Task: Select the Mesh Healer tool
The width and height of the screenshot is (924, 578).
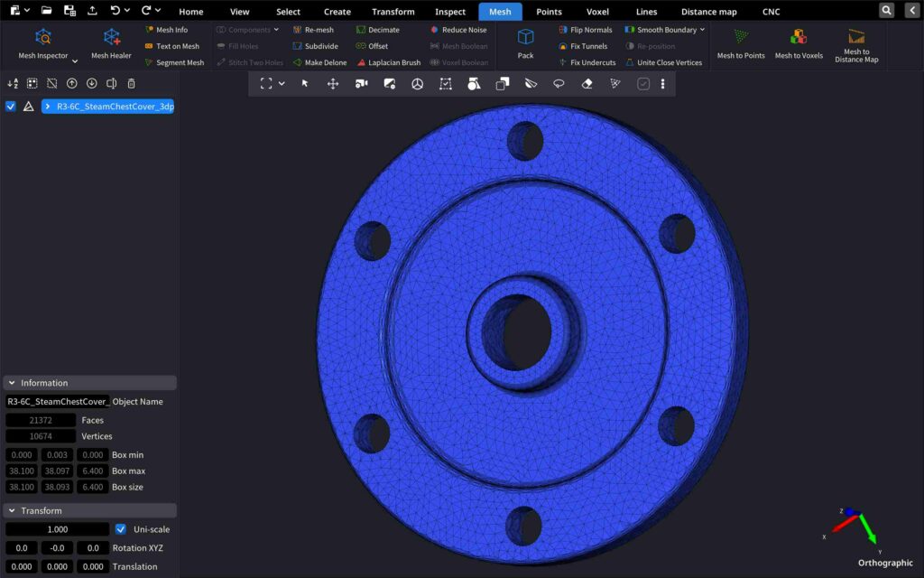Action: pyautogui.click(x=110, y=42)
